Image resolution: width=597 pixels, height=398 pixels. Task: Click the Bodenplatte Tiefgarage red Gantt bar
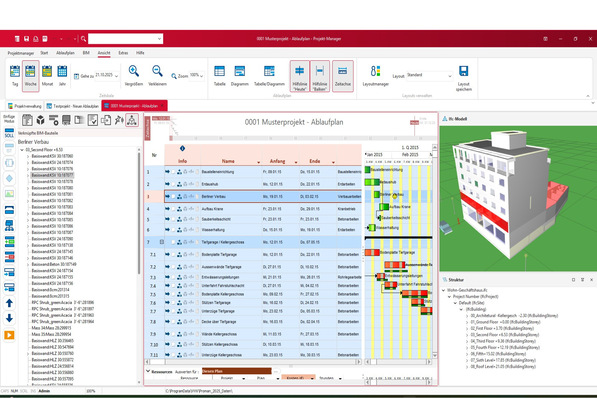pyautogui.click(x=372, y=252)
